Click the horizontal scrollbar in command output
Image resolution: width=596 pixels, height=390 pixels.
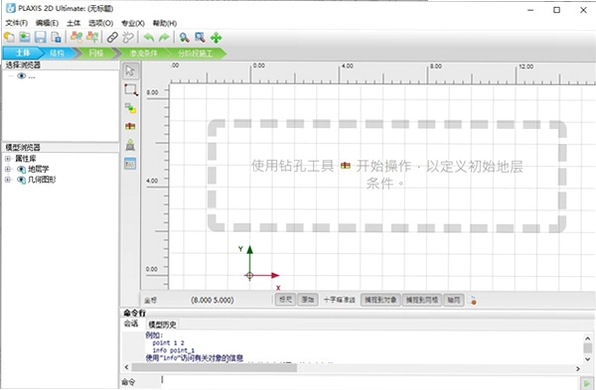[214, 368]
